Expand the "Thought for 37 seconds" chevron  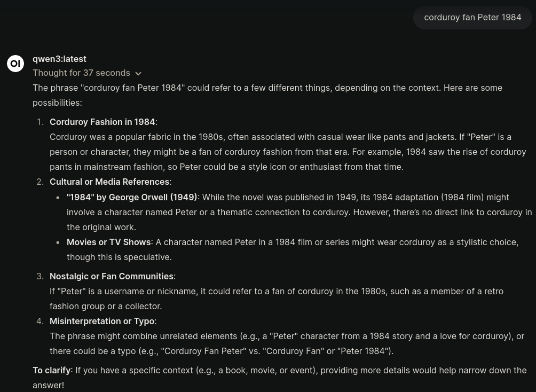pyautogui.click(x=138, y=74)
